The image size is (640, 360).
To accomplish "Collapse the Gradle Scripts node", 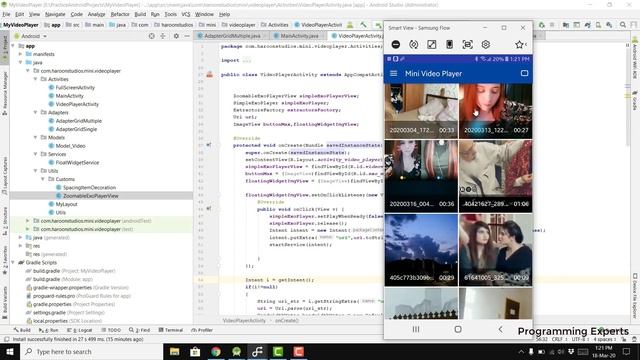I will pos(13,262).
